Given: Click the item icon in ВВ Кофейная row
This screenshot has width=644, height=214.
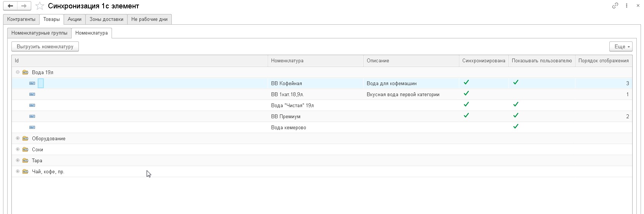Looking at the screenshot, I should click(32, 83).
